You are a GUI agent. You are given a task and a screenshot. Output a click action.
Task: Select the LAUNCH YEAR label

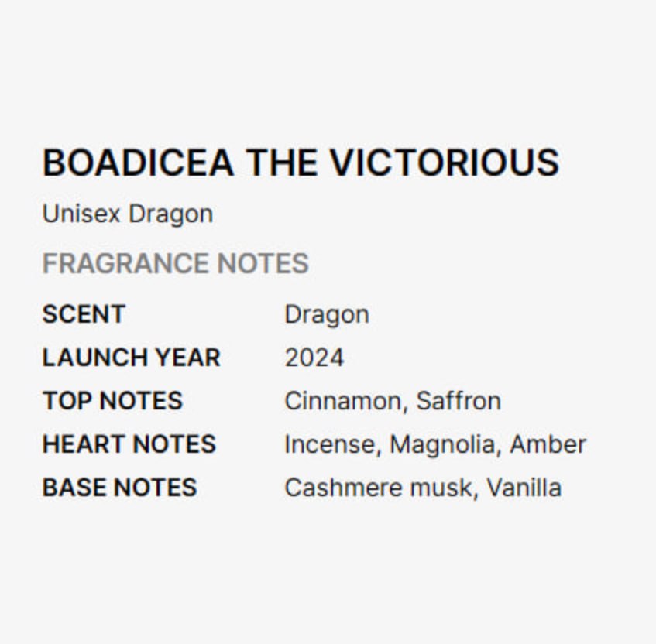tap(132, 358)
